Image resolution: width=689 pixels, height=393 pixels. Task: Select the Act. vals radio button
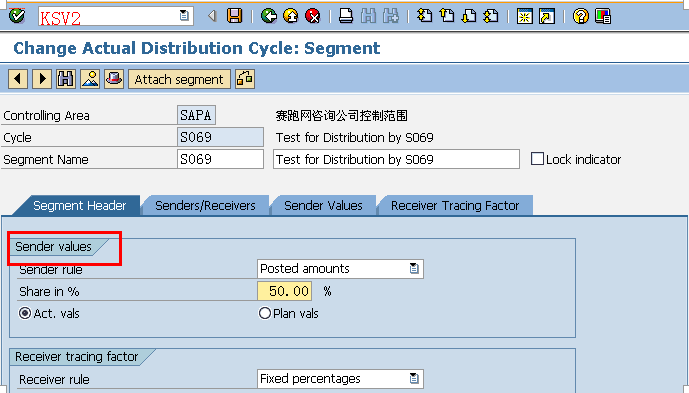tap(25, 313)
